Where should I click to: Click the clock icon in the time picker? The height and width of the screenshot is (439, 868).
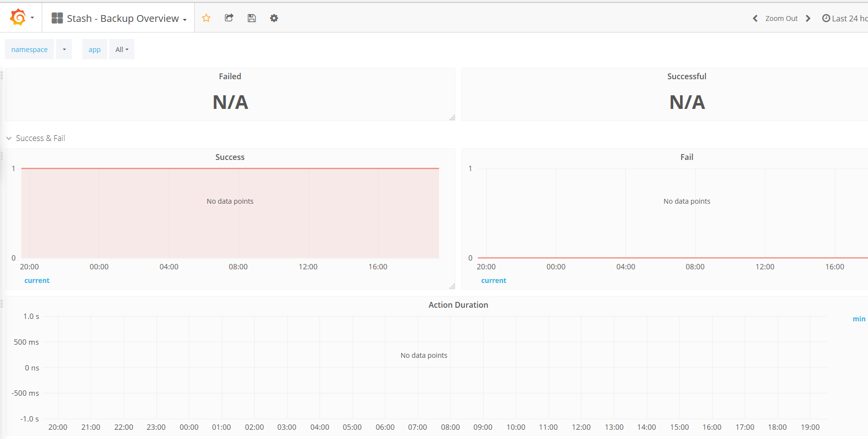pyautogui.click(x=826, y=18)
